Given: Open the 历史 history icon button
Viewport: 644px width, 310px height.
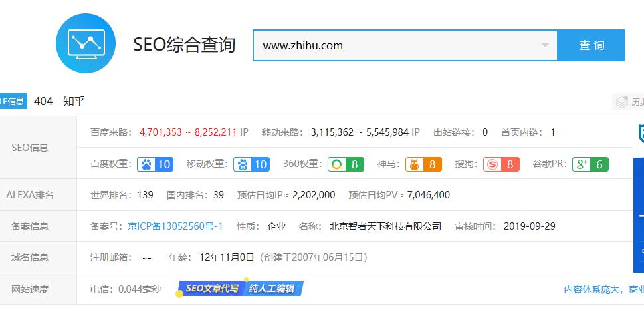Looking at the screenshot, I should (x=629, y=102).
